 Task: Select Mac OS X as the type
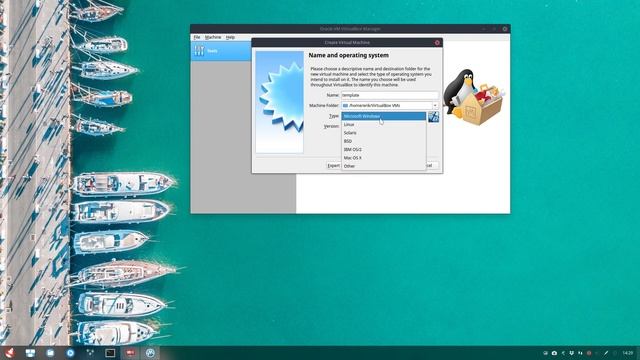pyautogui.click(x=383, y=158)
